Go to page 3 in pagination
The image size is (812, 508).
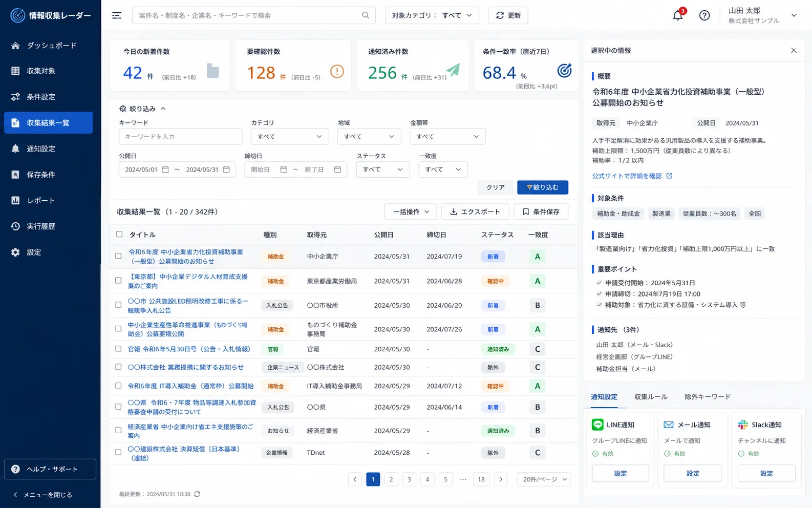coord(409,479)
